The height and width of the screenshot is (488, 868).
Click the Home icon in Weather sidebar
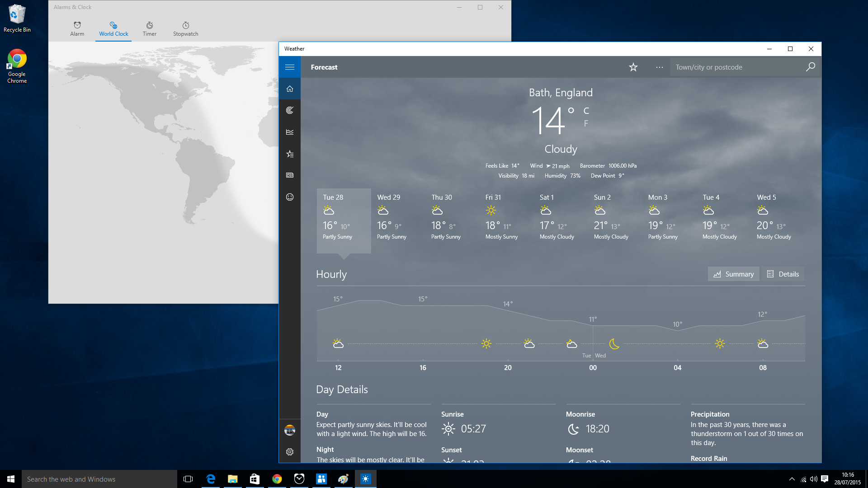[x=290, y=88]
